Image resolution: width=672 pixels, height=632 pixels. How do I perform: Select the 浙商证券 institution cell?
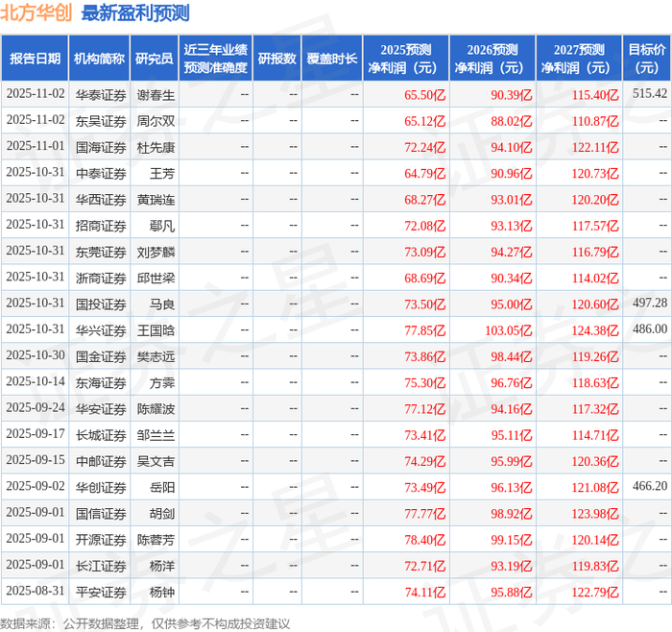101,278
